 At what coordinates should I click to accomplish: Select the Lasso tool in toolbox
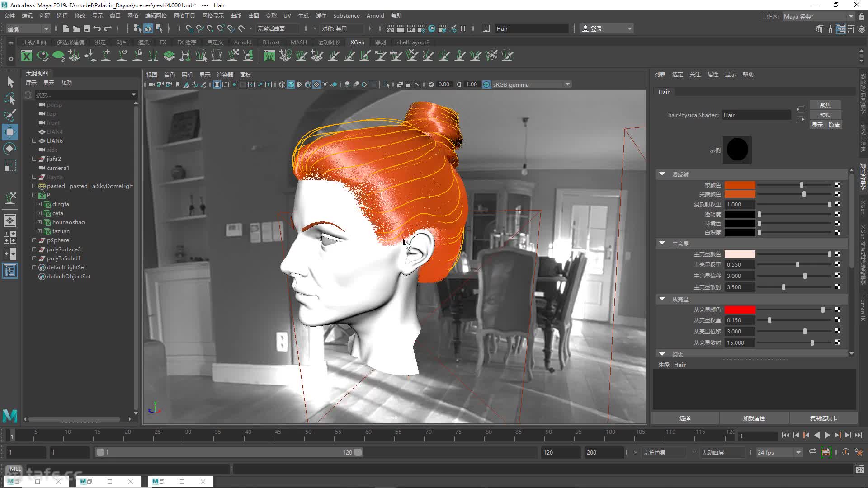coord(10,99)
